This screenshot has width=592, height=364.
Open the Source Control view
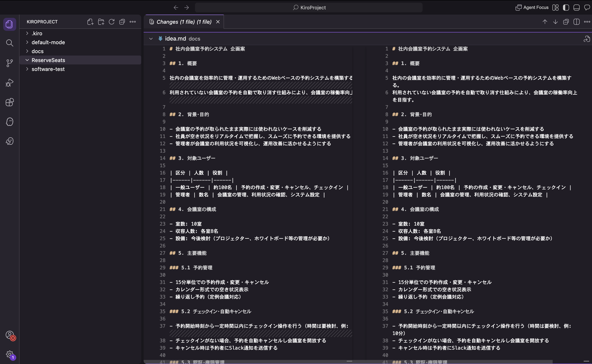click(x=10, y=63)
